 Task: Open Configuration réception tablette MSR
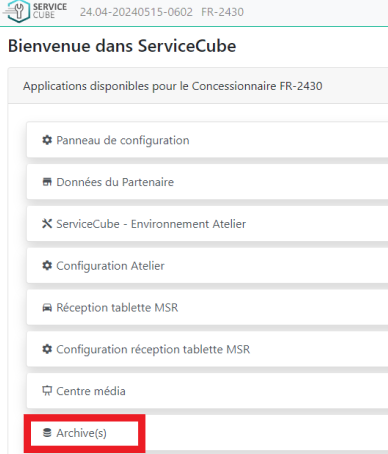point(207,349)
